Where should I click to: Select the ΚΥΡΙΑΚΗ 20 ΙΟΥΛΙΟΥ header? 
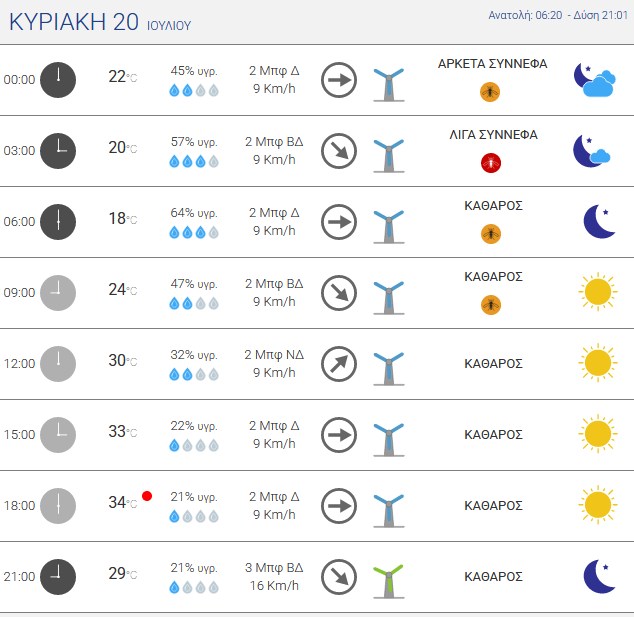100,22
